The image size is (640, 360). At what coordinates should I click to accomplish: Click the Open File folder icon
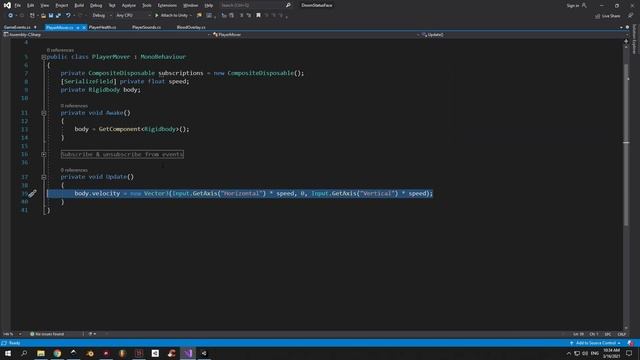[43, 16]
